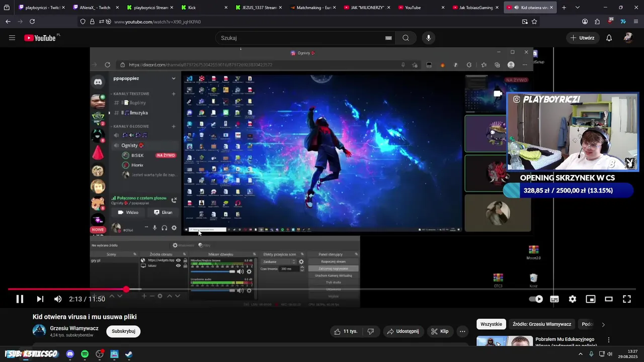Open the tab overview button at top-left
The height and width of the screenshot is (362, 644).
point(7,8)
